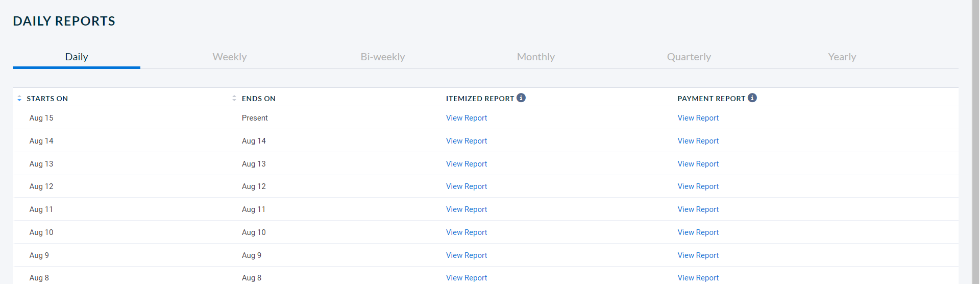Open payment report for Aug 13

698,164
